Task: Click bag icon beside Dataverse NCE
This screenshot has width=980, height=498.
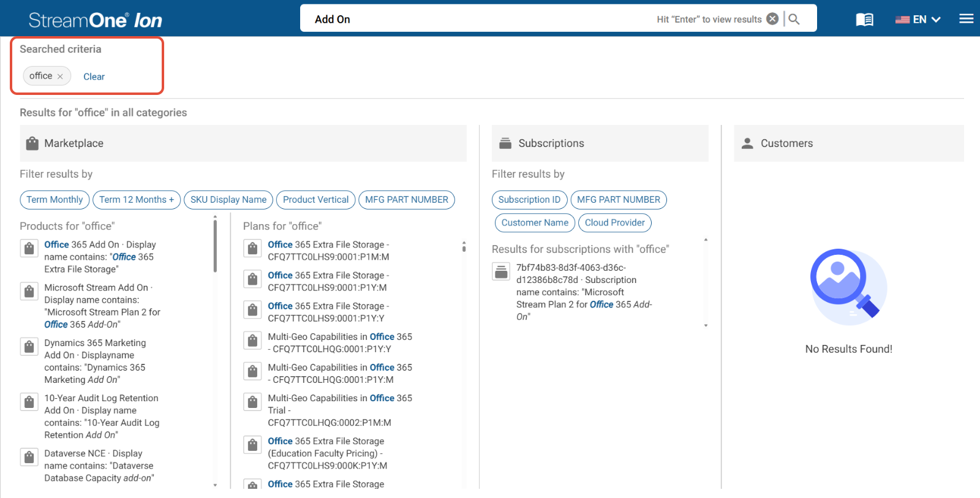Action: point(29,457)
